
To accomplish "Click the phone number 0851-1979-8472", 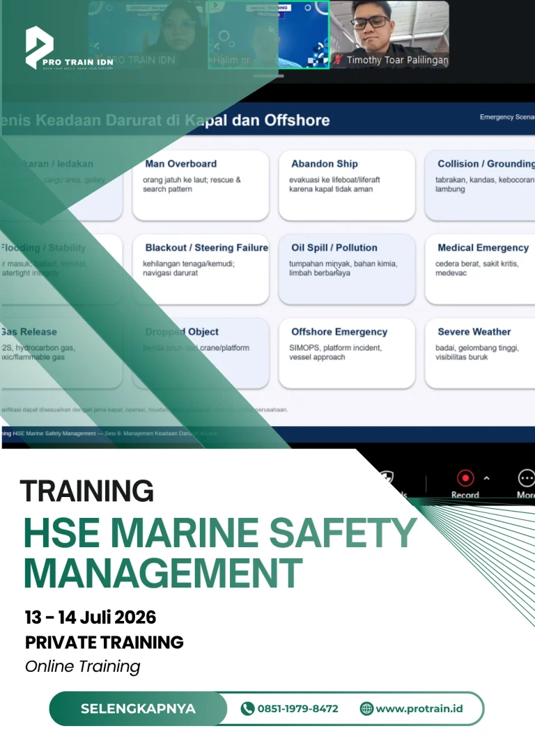I will pos(297,708).
